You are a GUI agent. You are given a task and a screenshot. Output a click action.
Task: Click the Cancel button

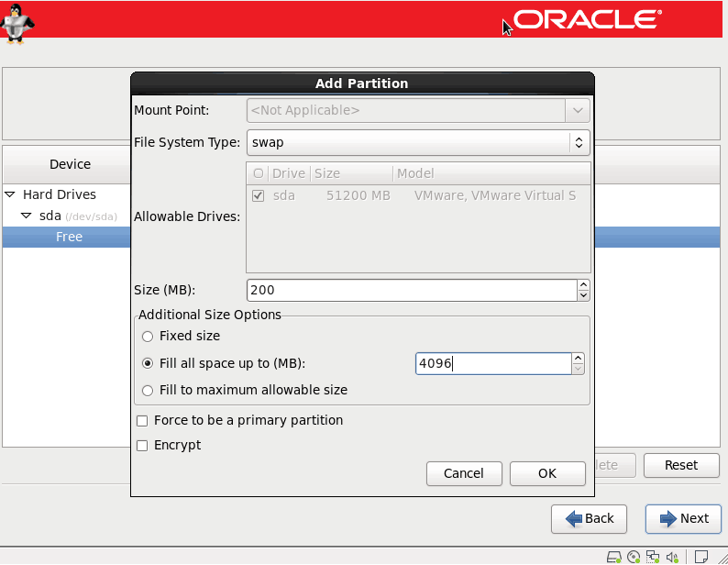coord(464,473)
